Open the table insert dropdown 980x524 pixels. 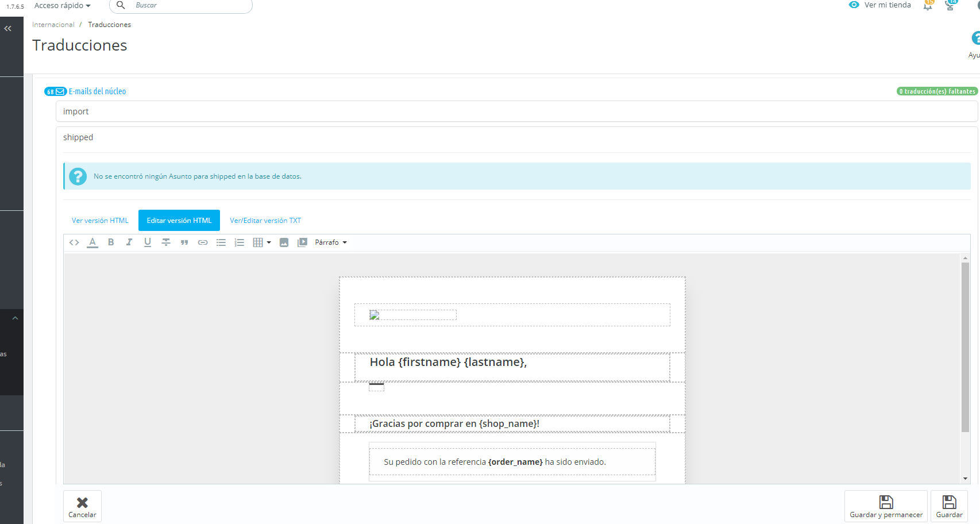(x=262, y=242)
